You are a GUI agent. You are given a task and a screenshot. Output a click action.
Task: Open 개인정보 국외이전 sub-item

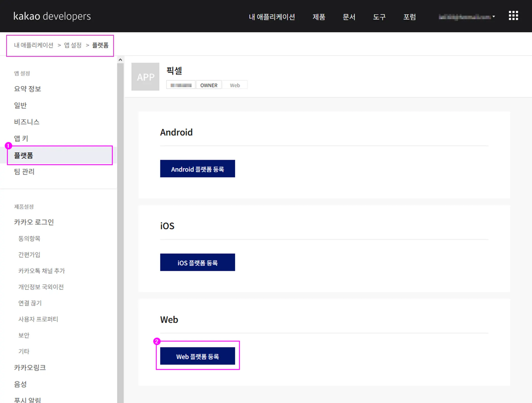click(41, 287)
